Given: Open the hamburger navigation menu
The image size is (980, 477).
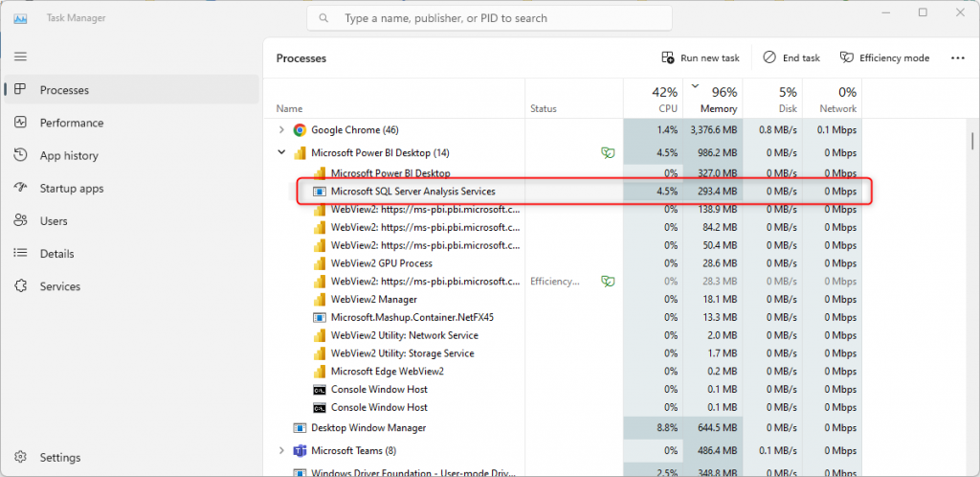Looking at the screenshot, I should click(21, 57).
